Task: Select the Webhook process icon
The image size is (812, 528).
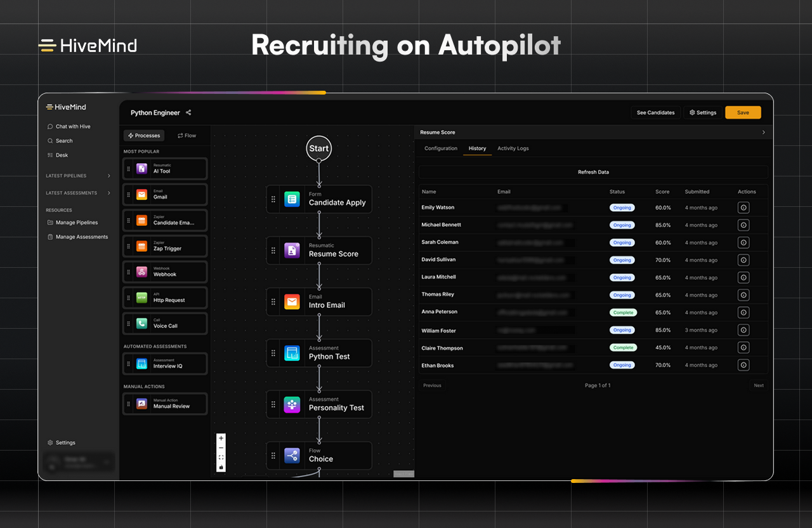Action: [x=142, y=272]
